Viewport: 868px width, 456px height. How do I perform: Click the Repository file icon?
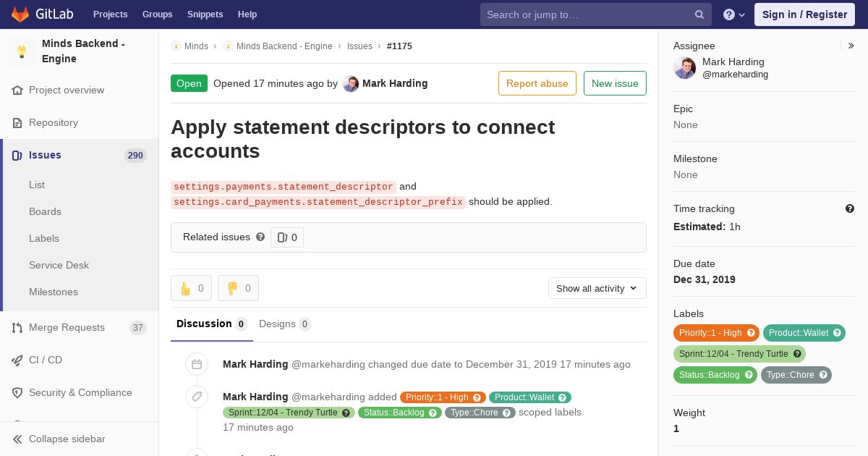[17, 123]
